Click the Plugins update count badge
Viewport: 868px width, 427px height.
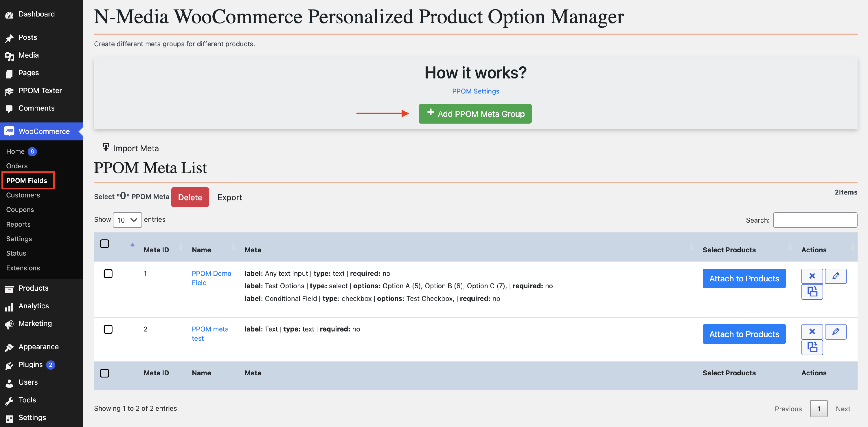(x=51, y=365)
